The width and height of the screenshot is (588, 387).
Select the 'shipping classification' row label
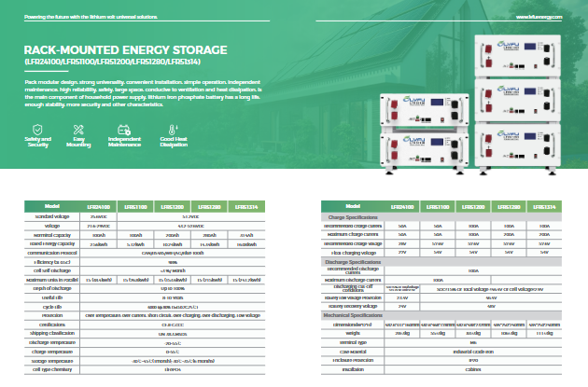pyautogui.click(x=52, y=333)
